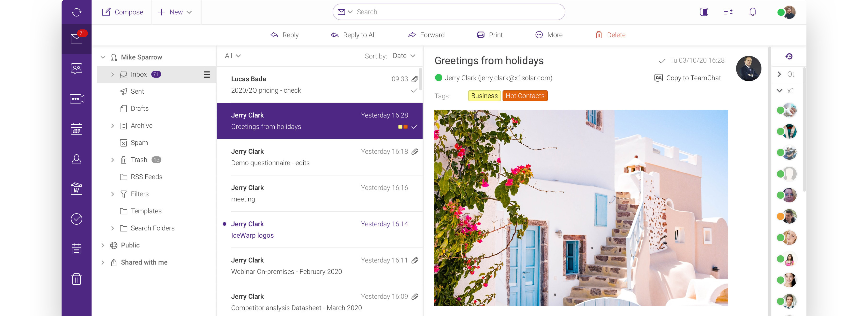Open the video conference sidebar icon
The height and width of the screenshot is (316, 868).
click(77, 99)
